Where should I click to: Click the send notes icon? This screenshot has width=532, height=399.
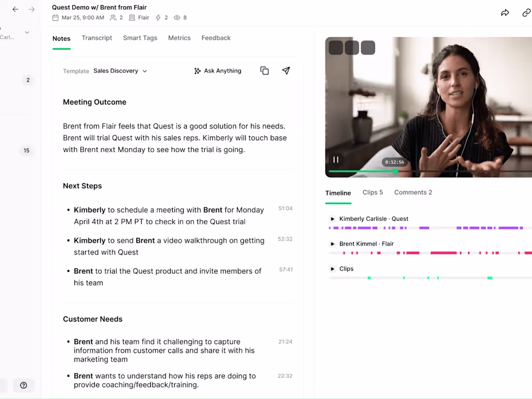(286, 71)
